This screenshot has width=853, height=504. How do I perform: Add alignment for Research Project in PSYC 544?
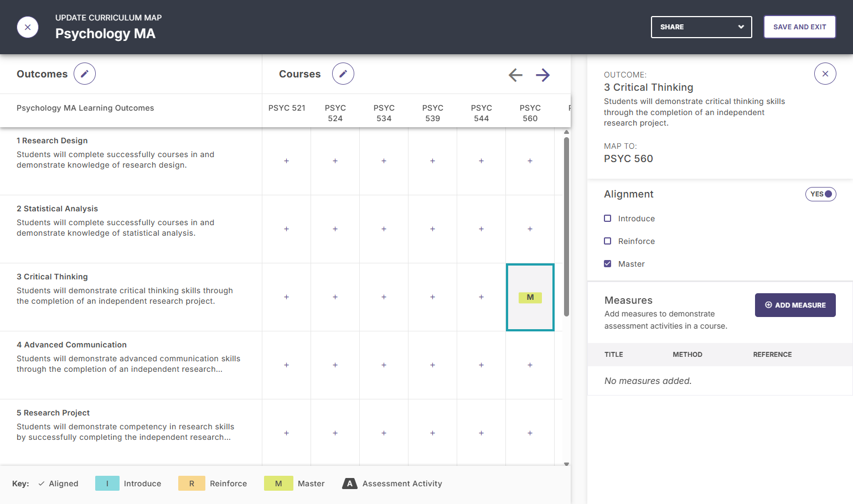point(481,433)
